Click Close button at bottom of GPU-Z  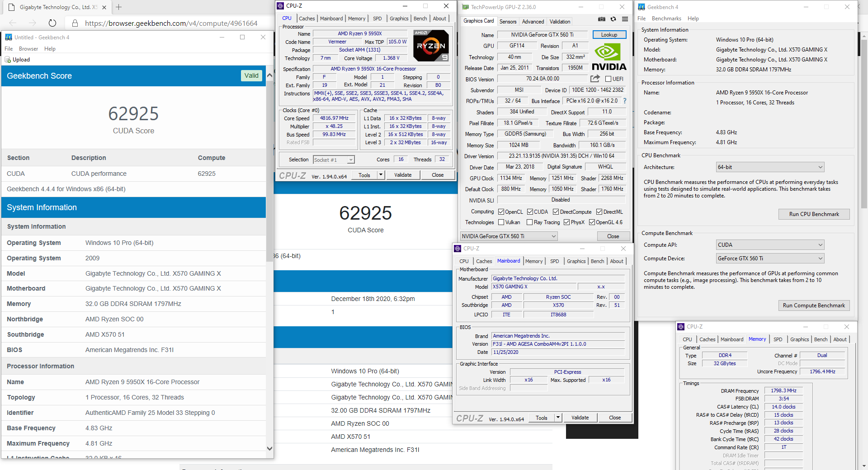(613, 236)
